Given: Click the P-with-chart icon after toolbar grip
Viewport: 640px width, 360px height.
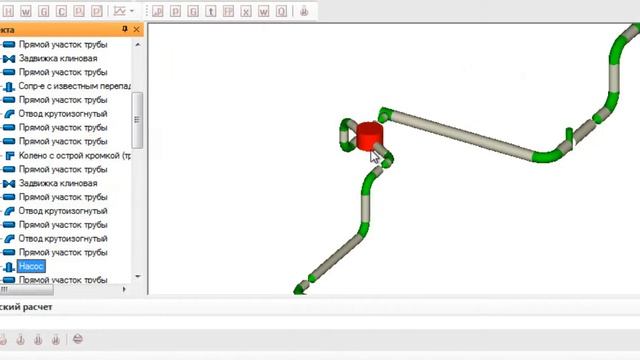Looking at the screenshot, I should 158,11.
